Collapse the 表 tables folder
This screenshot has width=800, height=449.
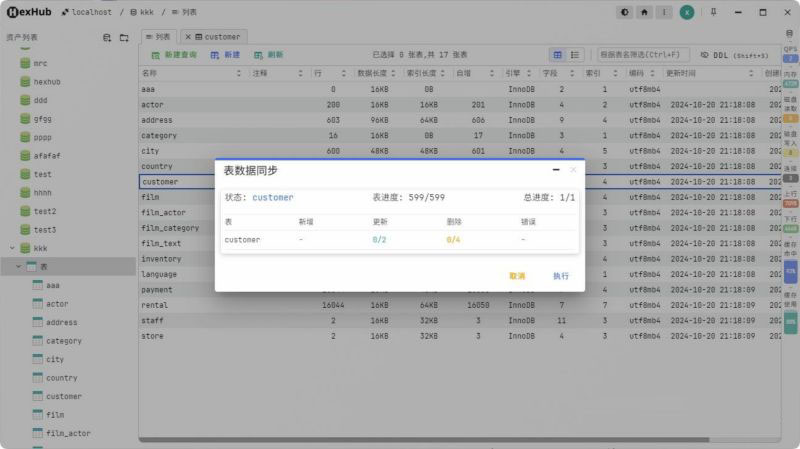pyautogui.click(x=18, y=266)
